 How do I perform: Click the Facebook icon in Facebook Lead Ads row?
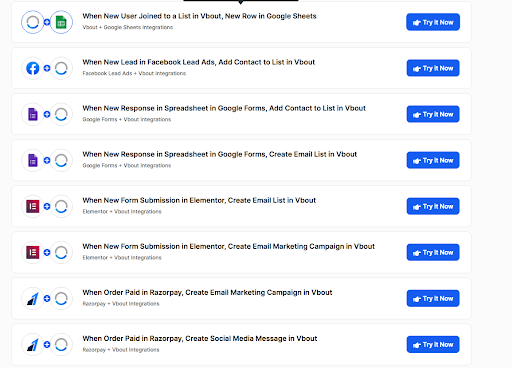pyautogui.click(x=33, y=68)
